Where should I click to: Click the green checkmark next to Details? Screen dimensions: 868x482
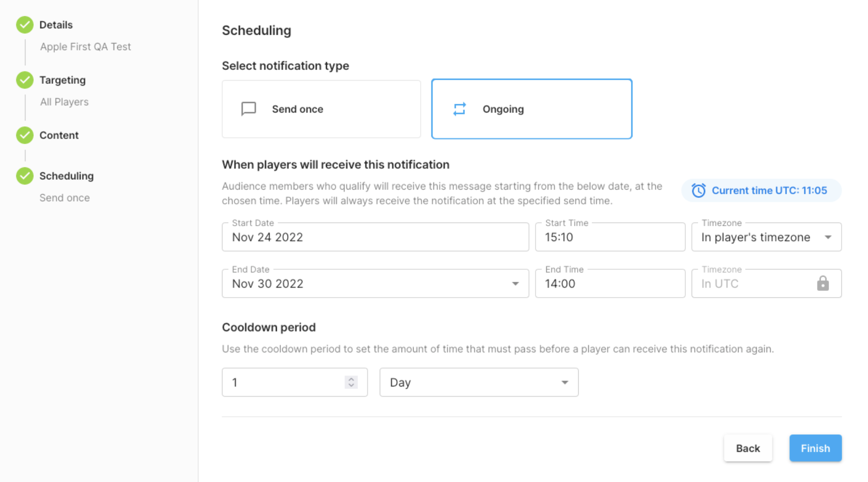pyautogui.click(x=25, y=25)
